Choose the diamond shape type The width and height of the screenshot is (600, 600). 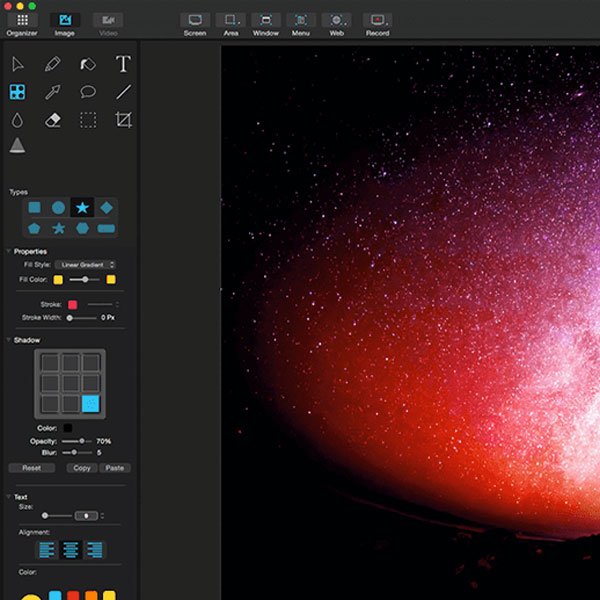106,208
